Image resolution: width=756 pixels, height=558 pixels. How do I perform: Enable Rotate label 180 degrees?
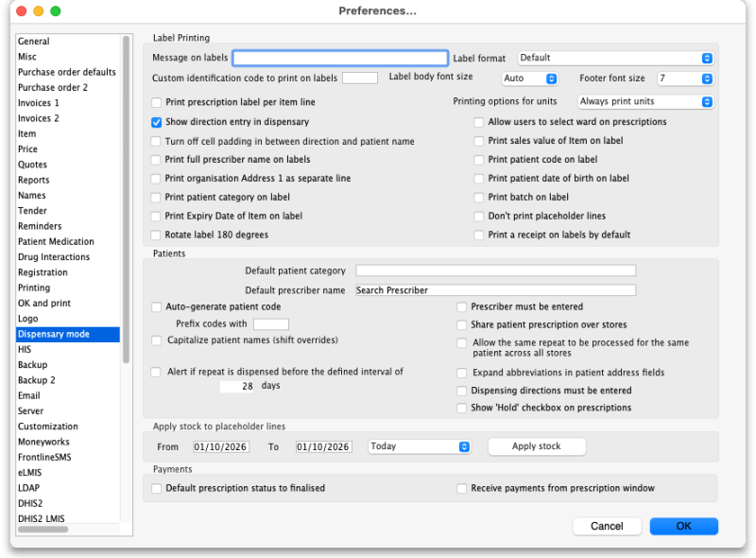coord(156,235)
